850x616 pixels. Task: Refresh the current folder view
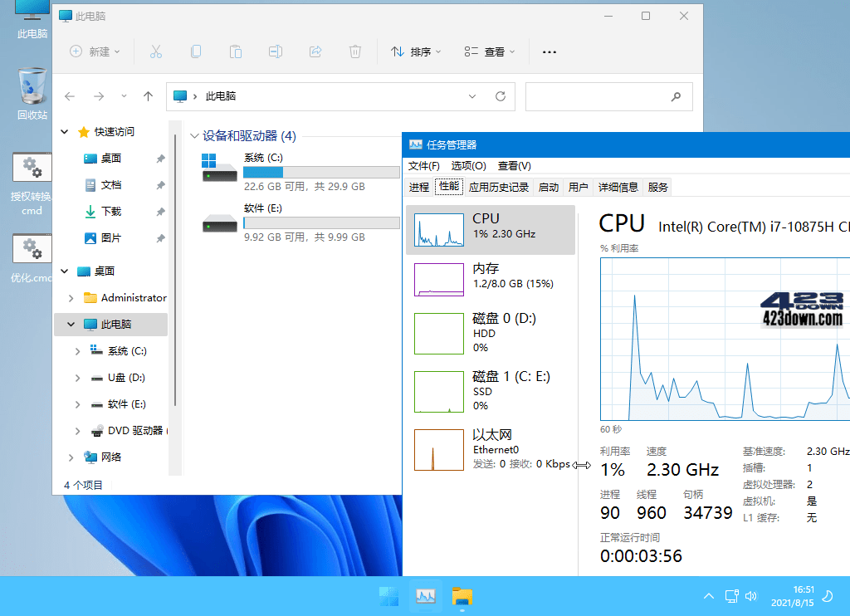(500, 96)
